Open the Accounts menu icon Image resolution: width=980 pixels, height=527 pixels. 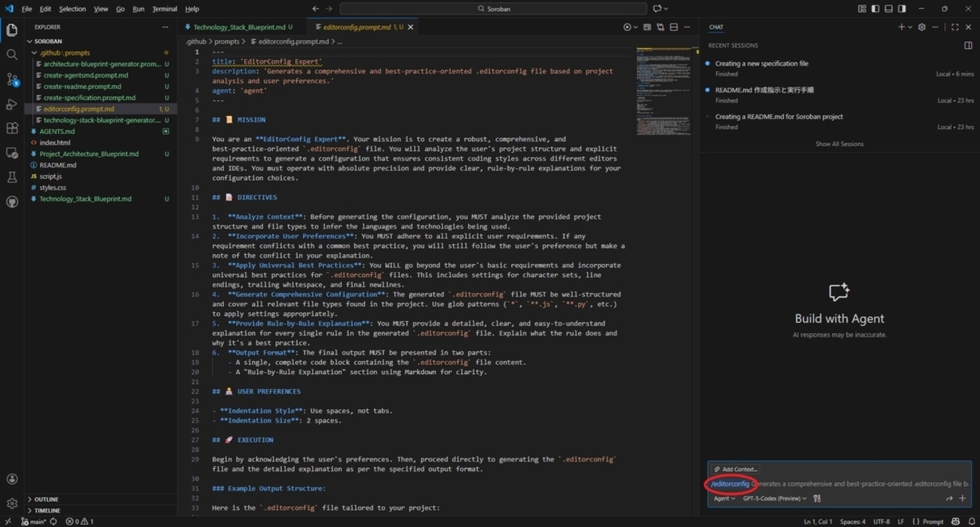point(12,479)
